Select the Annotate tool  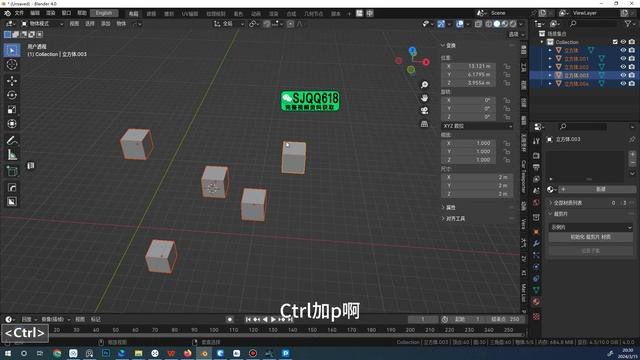tap(12, 140)
